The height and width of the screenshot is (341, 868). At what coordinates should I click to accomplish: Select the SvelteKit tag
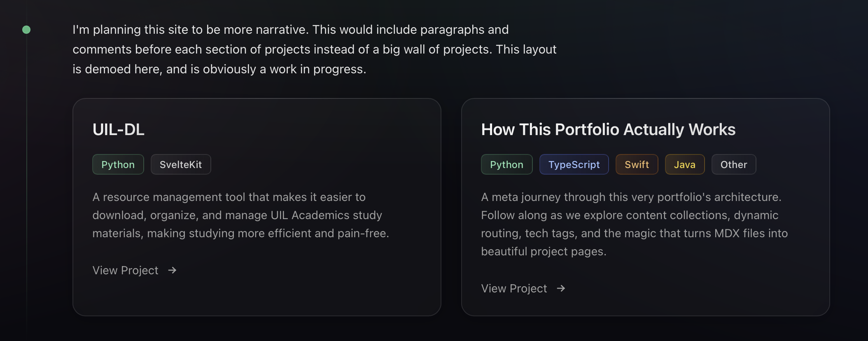coord(181,164)
